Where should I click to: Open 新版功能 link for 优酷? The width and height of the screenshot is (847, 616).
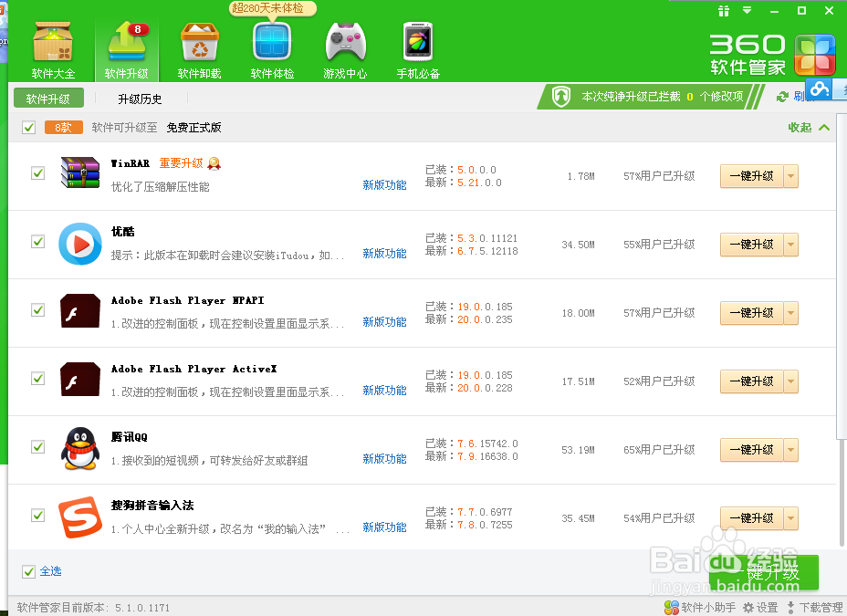384,253
